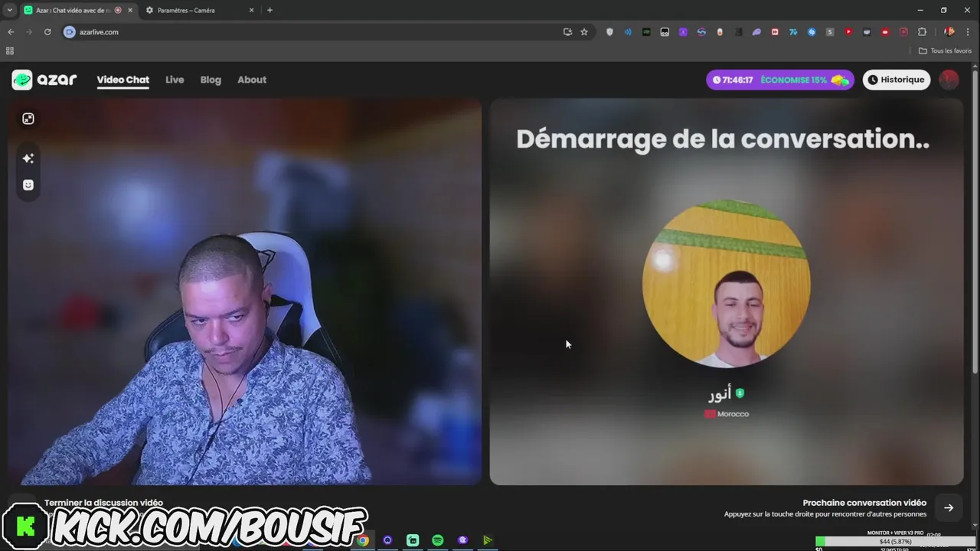Click the tab recording indicator on Azar tab
Image resolution: width=980 pixels, height=551 pixels.
pyautogui.click(x=118, y=11)
